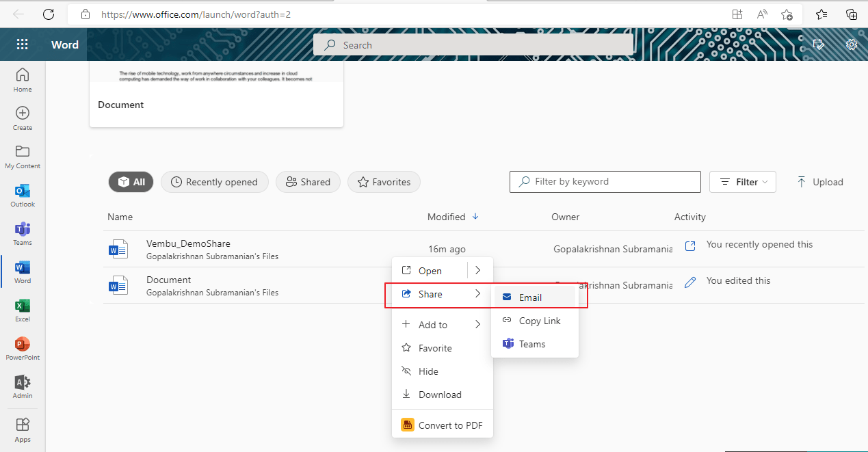This screenshot has width=868, height=452.
Task: Click the Owner column header
Action: (x=566, y=217)
